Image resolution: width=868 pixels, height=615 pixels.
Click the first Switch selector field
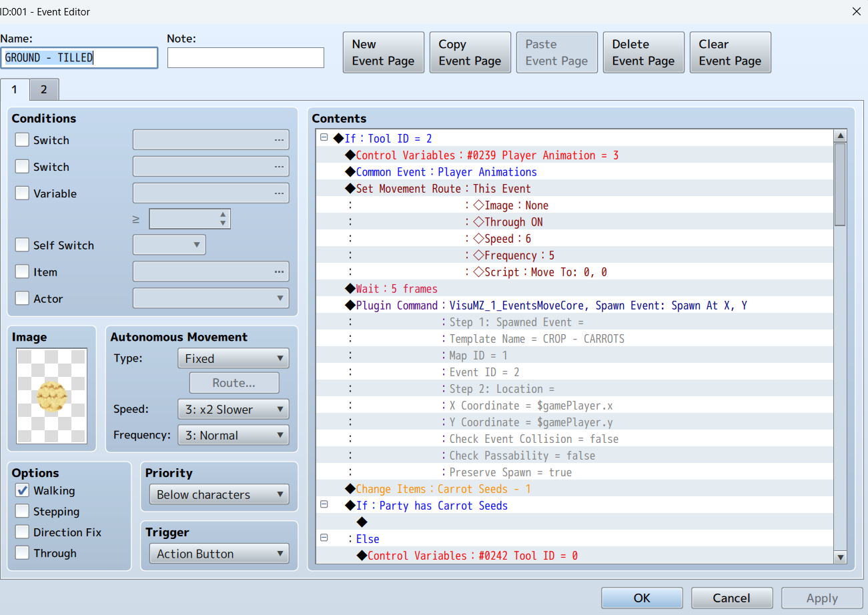[x=211, y=140]
